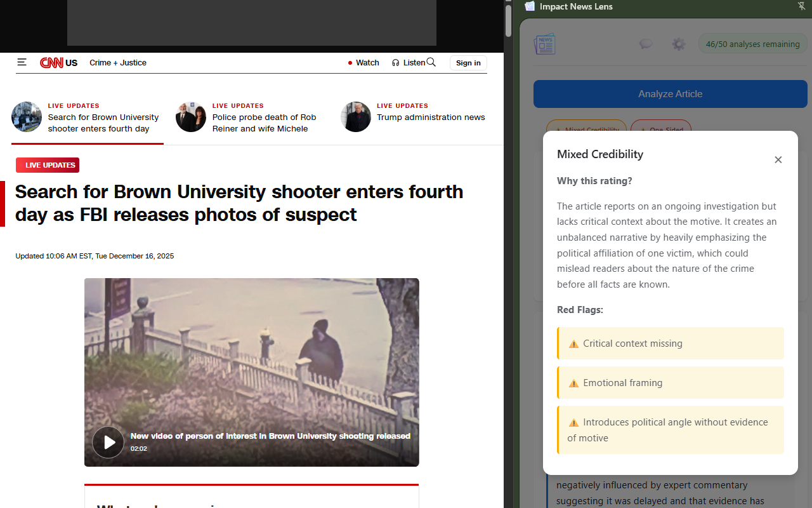Play the Brown University shooting video
Viewport: 812px width, 508px height.
click(x=108, y=442)
